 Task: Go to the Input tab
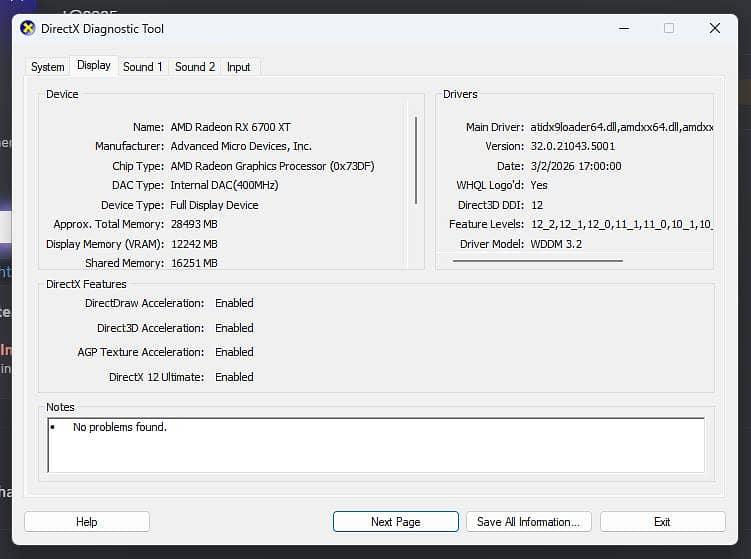tap(239, 67)
